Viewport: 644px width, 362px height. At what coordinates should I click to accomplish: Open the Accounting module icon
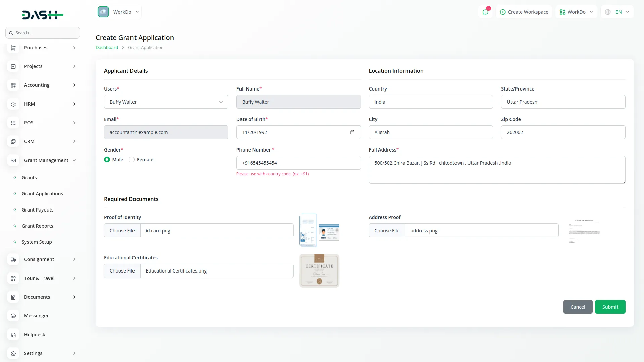[x=13, y=85]
